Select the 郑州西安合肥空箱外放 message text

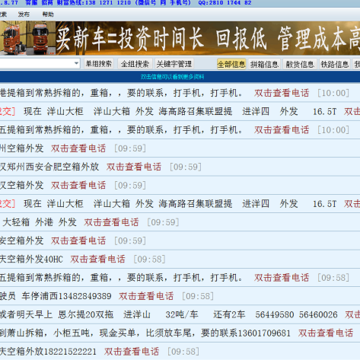pyautogui.click(x=50, y=167)
